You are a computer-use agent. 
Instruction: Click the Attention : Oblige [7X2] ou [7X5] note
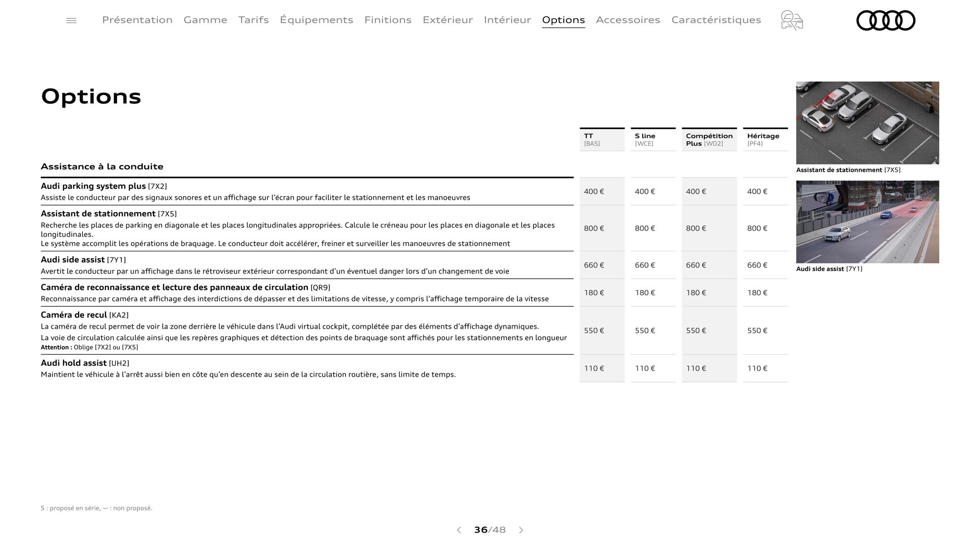(x=90, y=347)
